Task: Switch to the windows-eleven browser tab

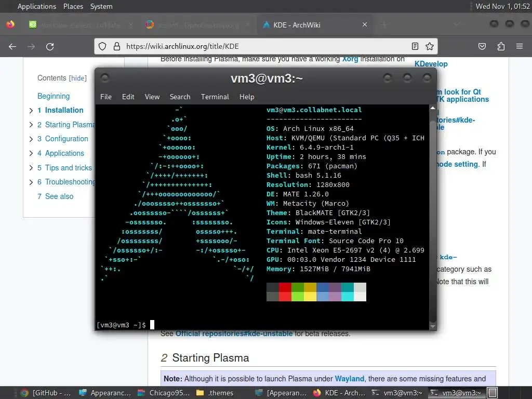Action: coord(81,24)
